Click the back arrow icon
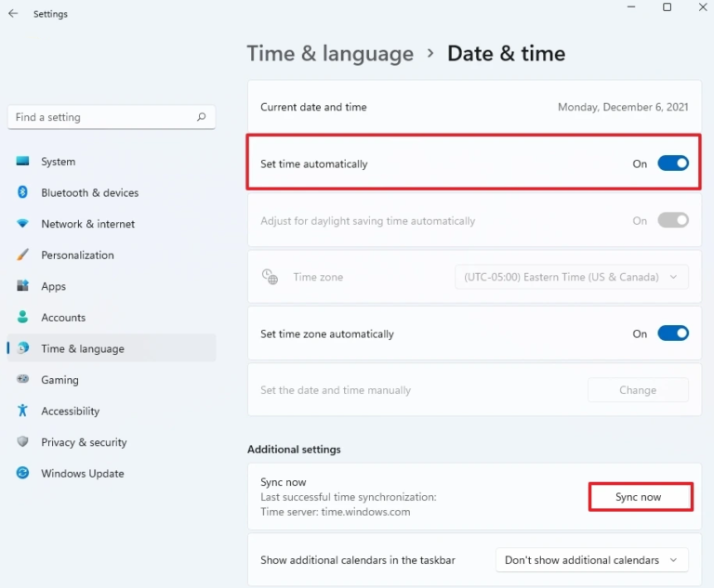Image resolution: width=714 pixels, height=588 pixels. (x=13, y=14)
